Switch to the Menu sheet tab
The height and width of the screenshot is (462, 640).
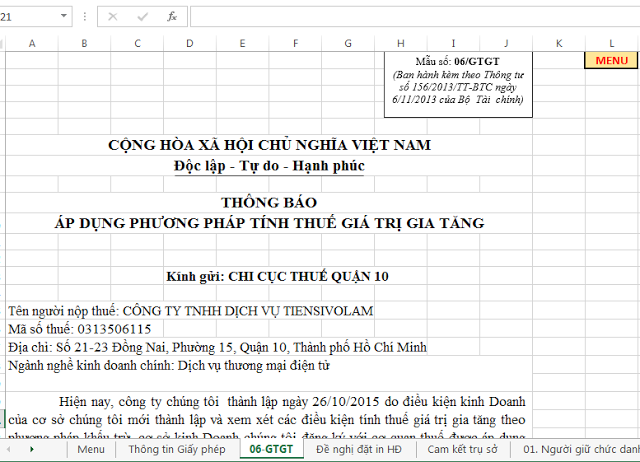90,450
